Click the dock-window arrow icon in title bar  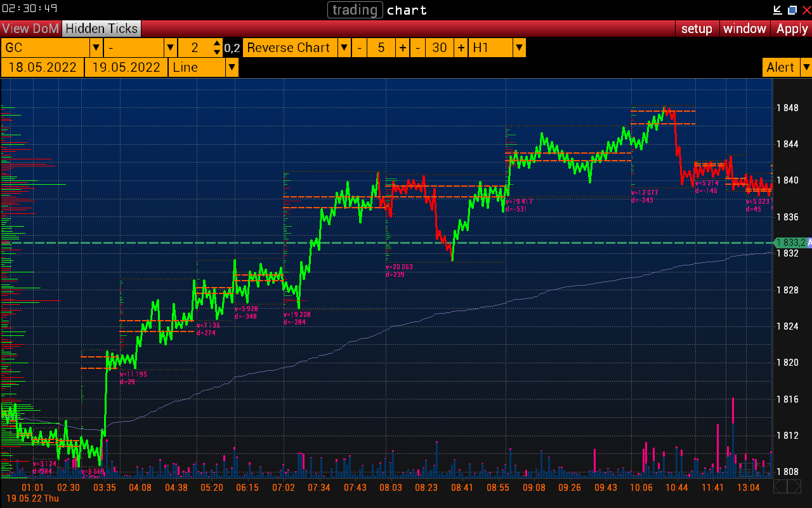[778, 10]
